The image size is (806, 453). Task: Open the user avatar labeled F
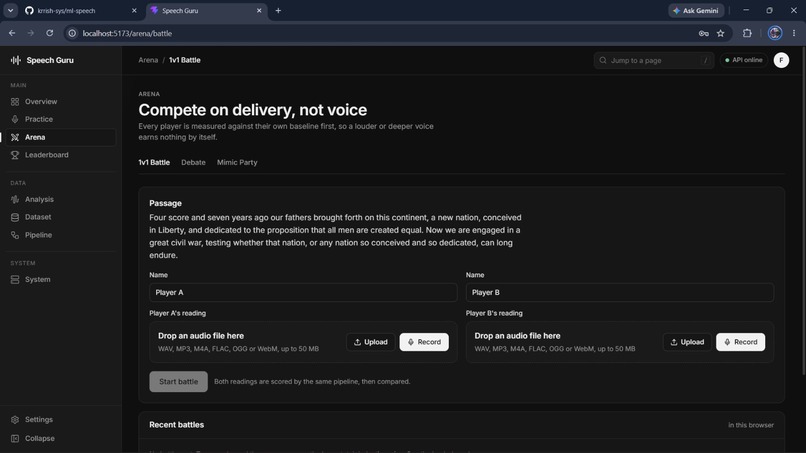(x=781, y=60)
